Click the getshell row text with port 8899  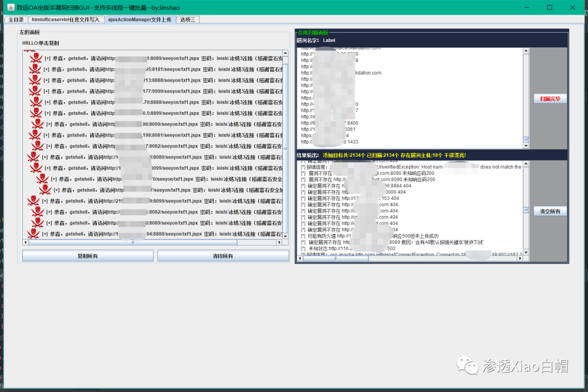click(164, 113)
